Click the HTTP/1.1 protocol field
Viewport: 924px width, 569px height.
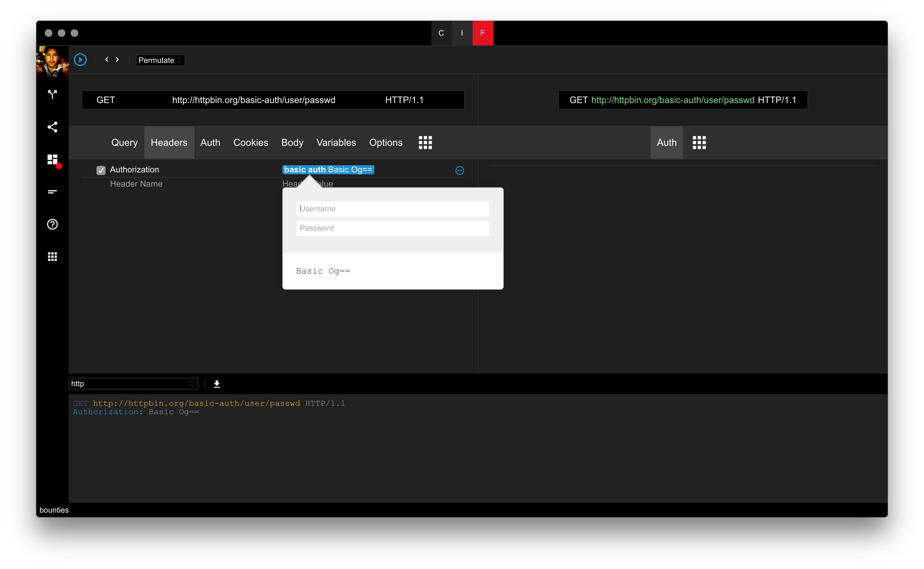click(404, 100)
